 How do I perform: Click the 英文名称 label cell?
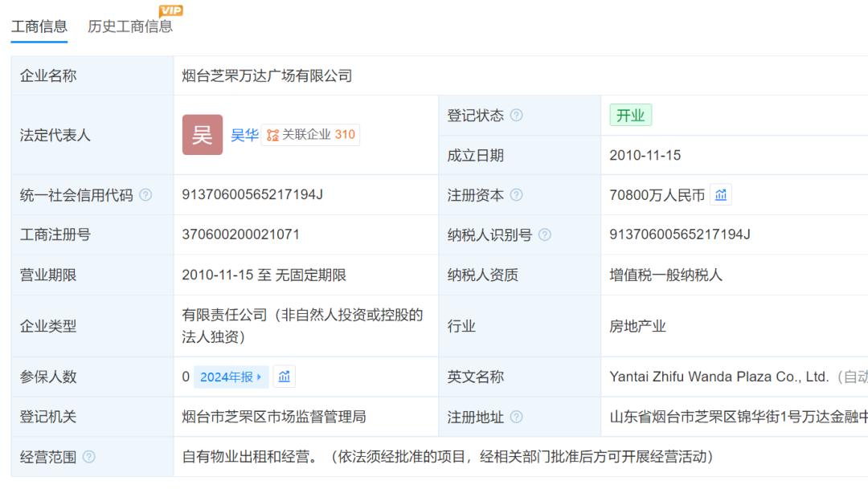(x=519, y=377)
